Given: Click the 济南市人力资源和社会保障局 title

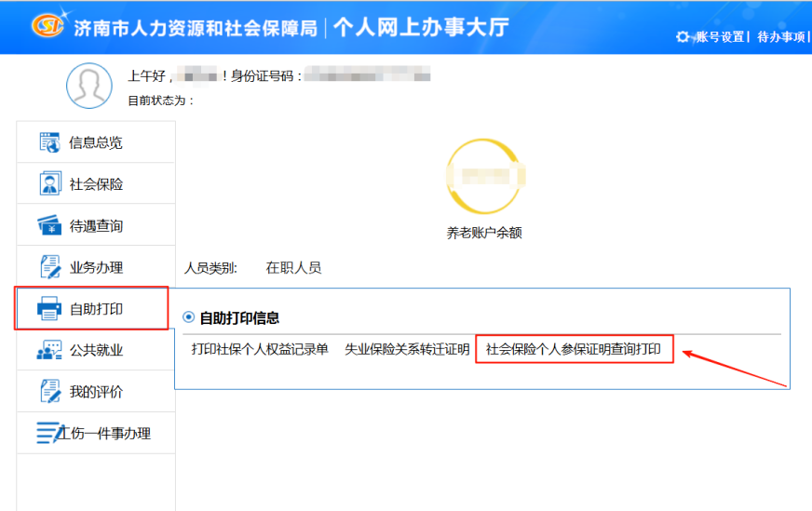Looking at the screenshot, I should tap(196, 28).
